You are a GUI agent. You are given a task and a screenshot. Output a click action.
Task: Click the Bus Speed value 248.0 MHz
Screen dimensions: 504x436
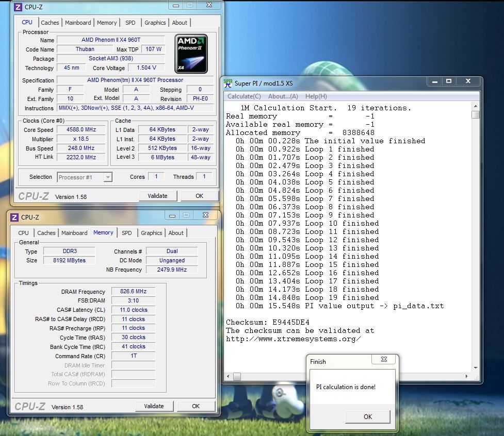click(81, 148)
